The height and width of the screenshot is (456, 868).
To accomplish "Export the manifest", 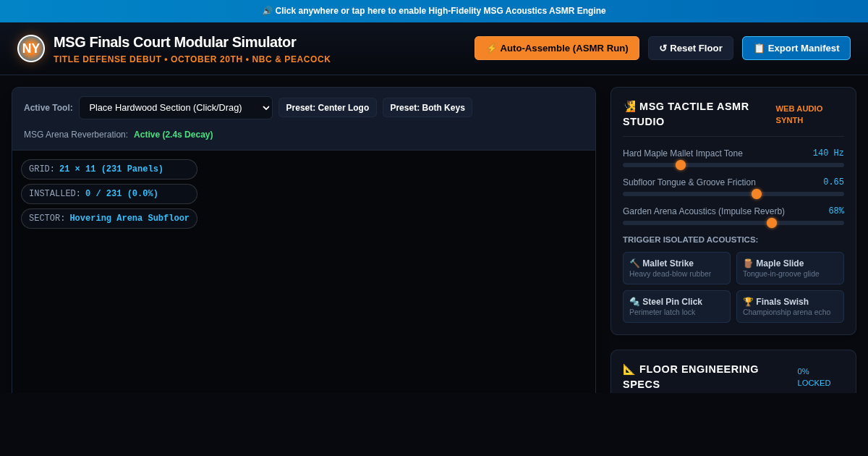I will pyautogui.click(x=796, y=48).
